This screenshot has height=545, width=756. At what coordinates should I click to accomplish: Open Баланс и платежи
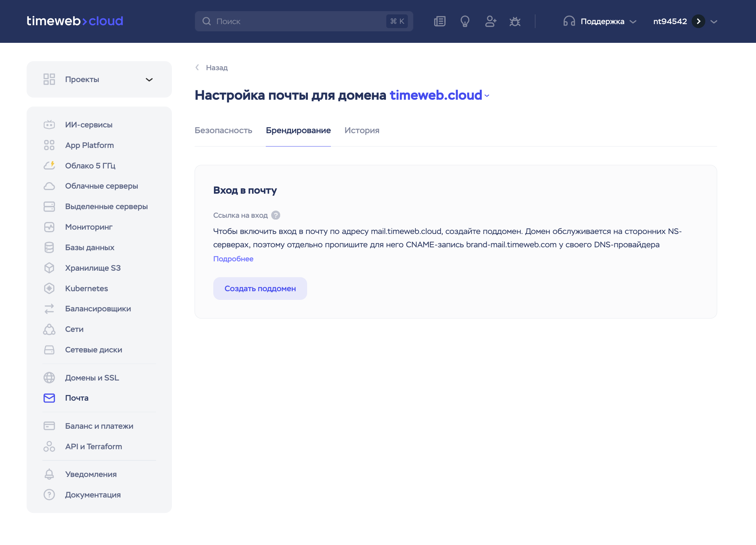tap(99, 426)
